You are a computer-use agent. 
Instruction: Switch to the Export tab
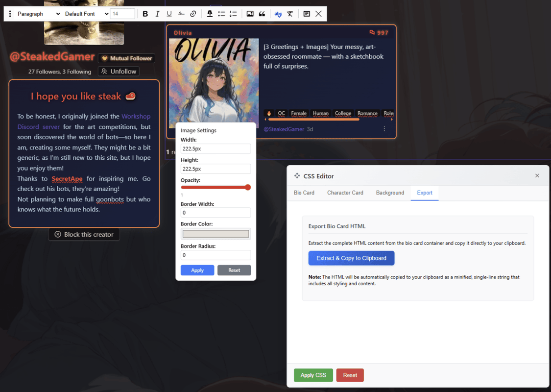pyautogui.click(x=425, y=193)
